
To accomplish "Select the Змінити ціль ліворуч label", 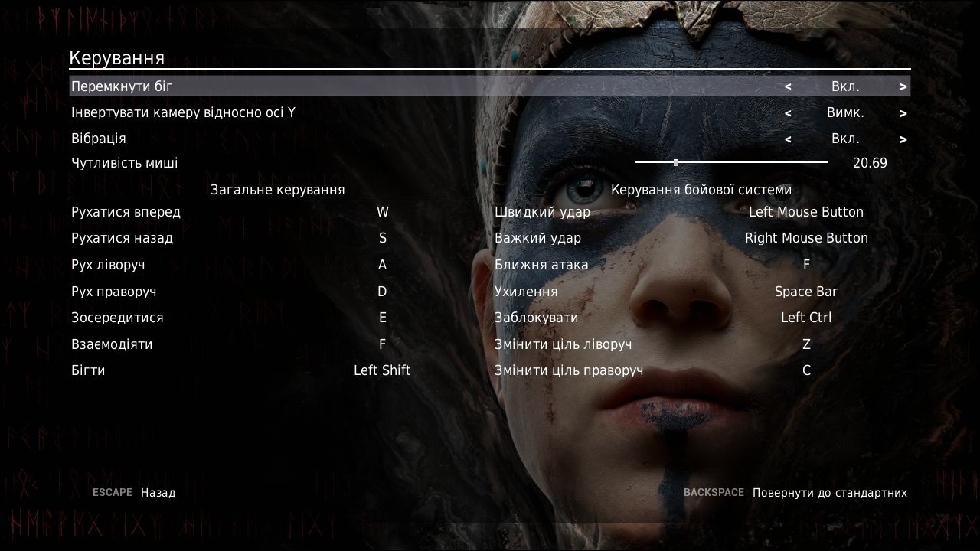I will [x=563, y=344].
